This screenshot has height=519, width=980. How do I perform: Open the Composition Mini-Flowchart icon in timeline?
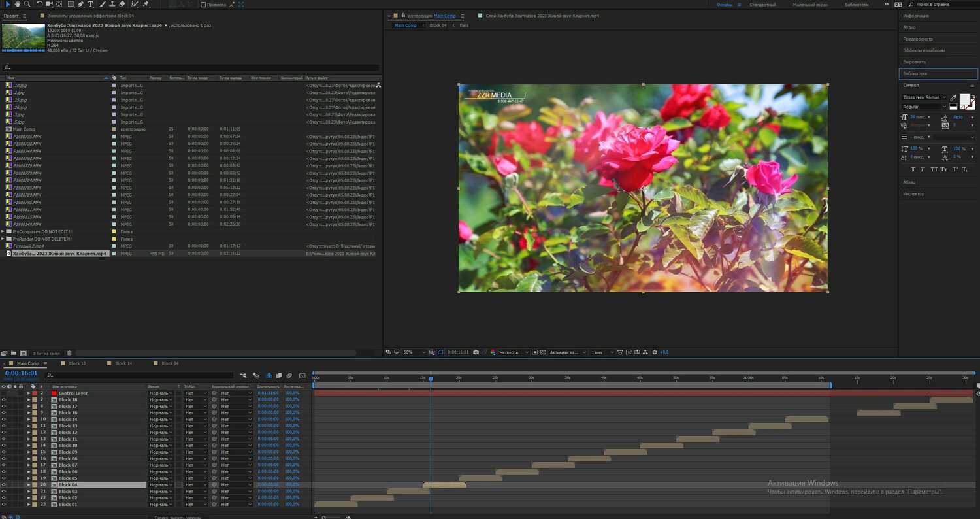243,375
